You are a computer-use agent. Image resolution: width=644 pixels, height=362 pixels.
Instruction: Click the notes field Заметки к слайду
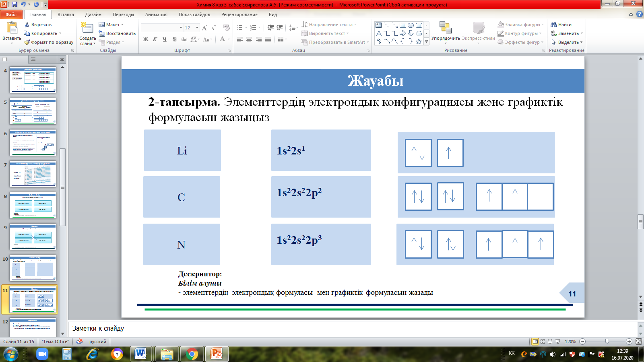(353, 329)
